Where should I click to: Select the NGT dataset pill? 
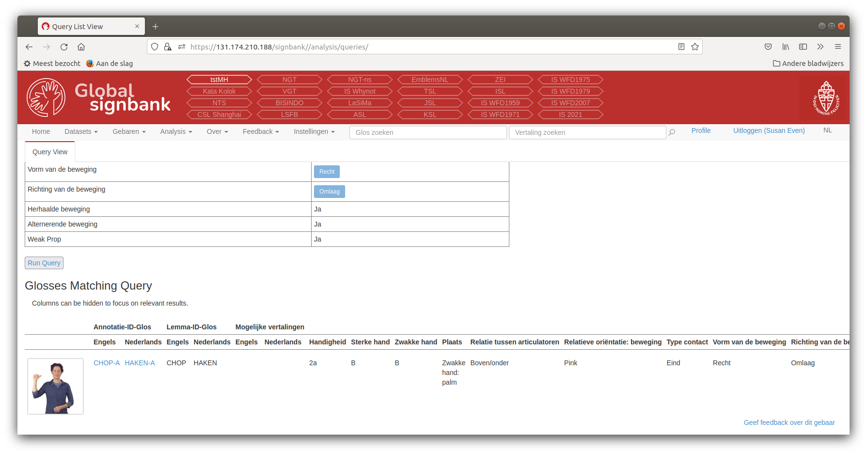289,79
